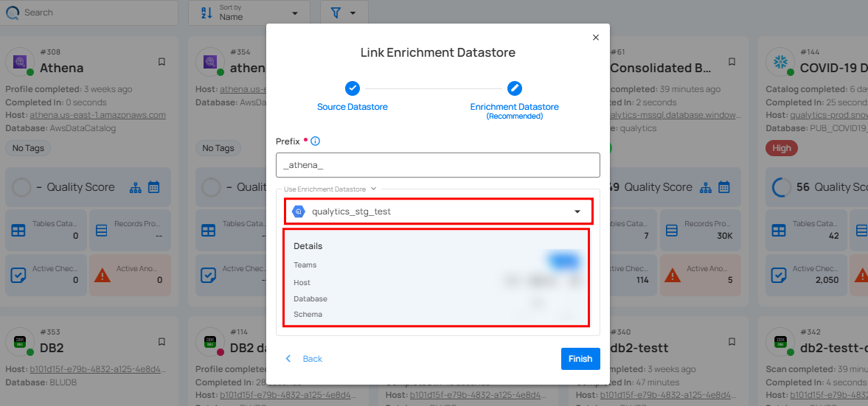The image size is (868, 406).
Task: Click the Athena #308 datastore logo
Action: point(20,62)
